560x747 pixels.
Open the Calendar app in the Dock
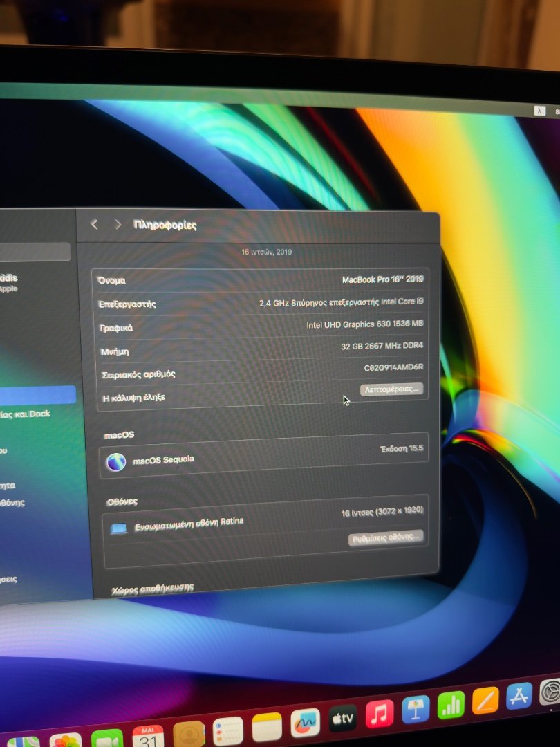pyautogui.click(x=148, y=735)
